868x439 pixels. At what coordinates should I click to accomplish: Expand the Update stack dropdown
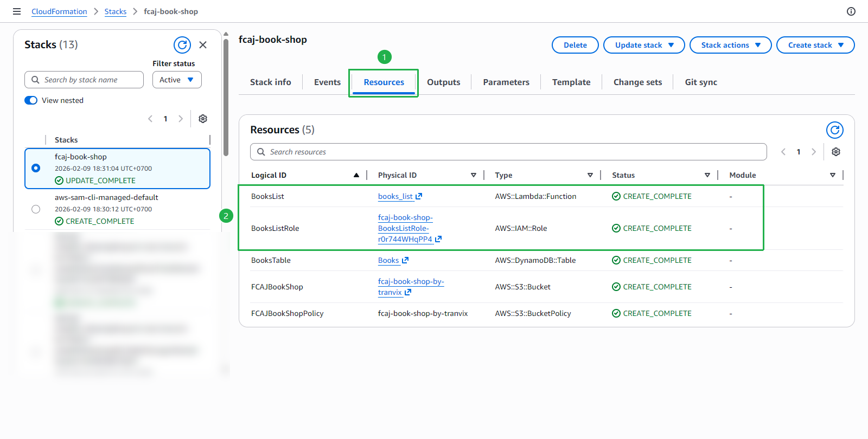click(x=644, y=45)
